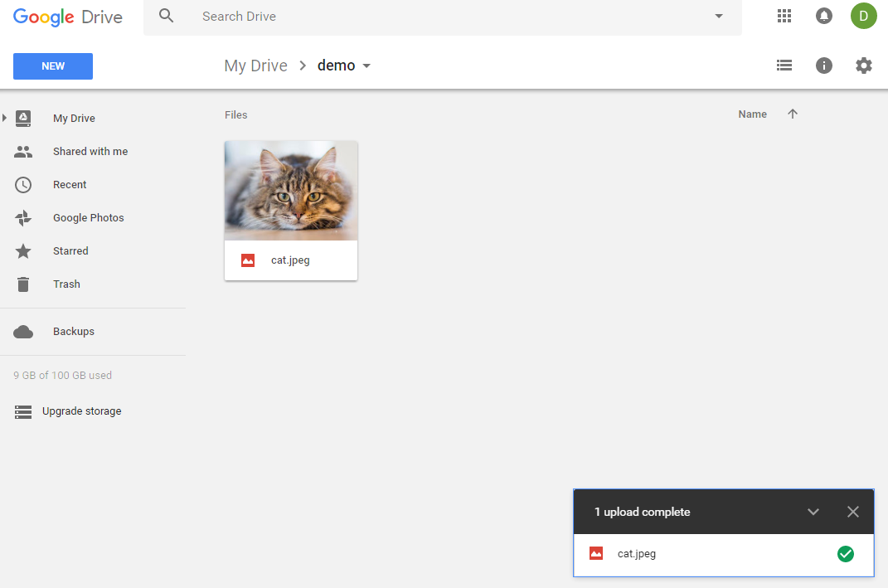Click the Google Photos pinwheel icon

(23, 218)
